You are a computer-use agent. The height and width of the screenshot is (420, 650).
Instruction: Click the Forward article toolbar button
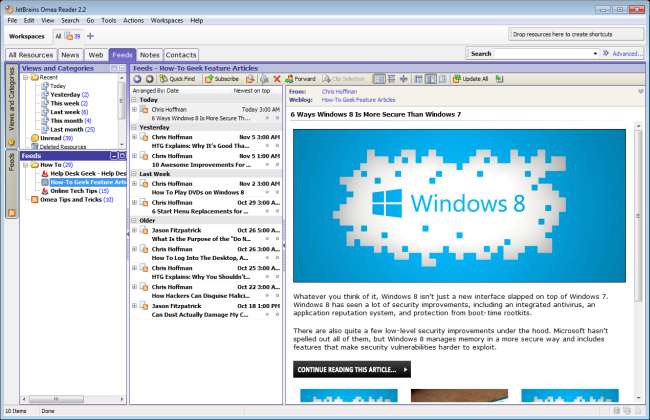(301, 79)
